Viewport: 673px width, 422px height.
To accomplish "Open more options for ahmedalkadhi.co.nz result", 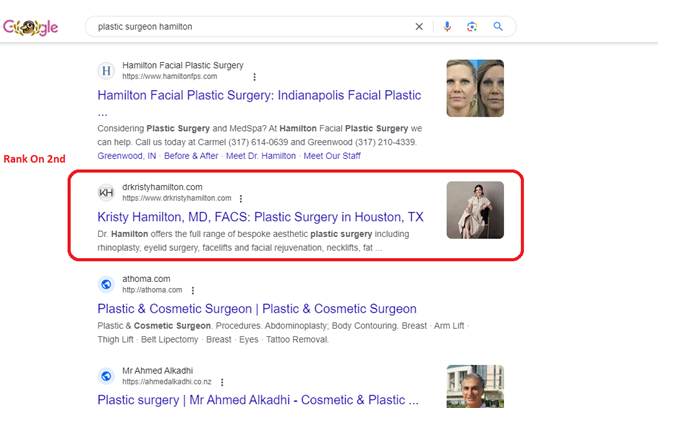I will 222,382.
